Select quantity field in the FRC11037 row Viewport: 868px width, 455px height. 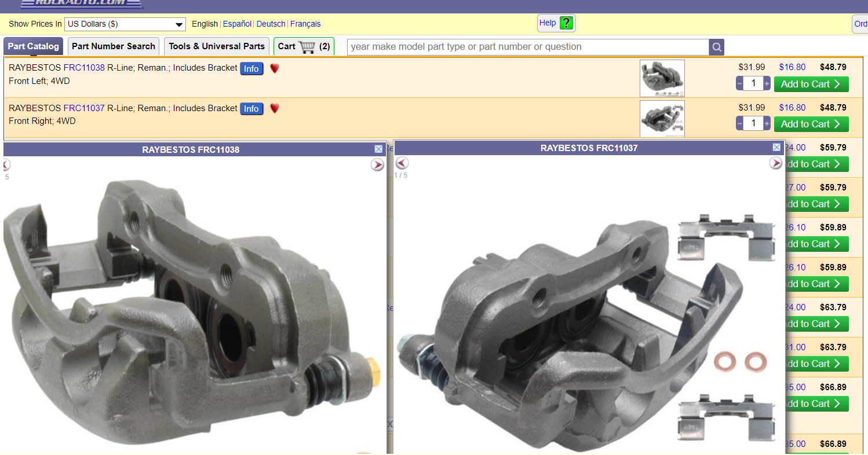click(x=753, y=124)
